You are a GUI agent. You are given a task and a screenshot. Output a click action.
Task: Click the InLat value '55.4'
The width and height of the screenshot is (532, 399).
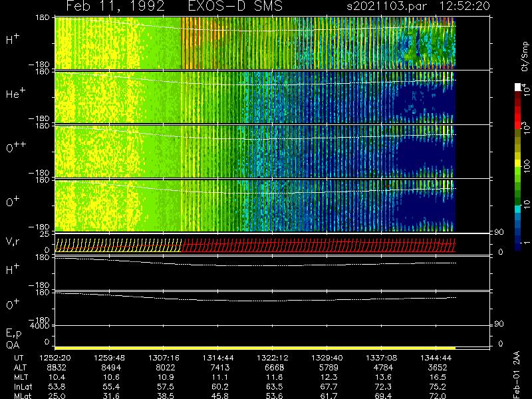[x=111, y=386]
